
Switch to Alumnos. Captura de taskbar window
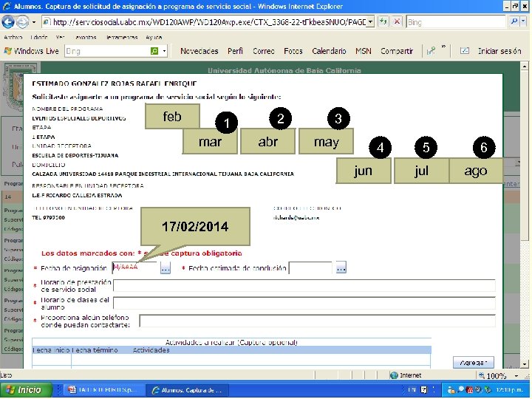[188, 390]
